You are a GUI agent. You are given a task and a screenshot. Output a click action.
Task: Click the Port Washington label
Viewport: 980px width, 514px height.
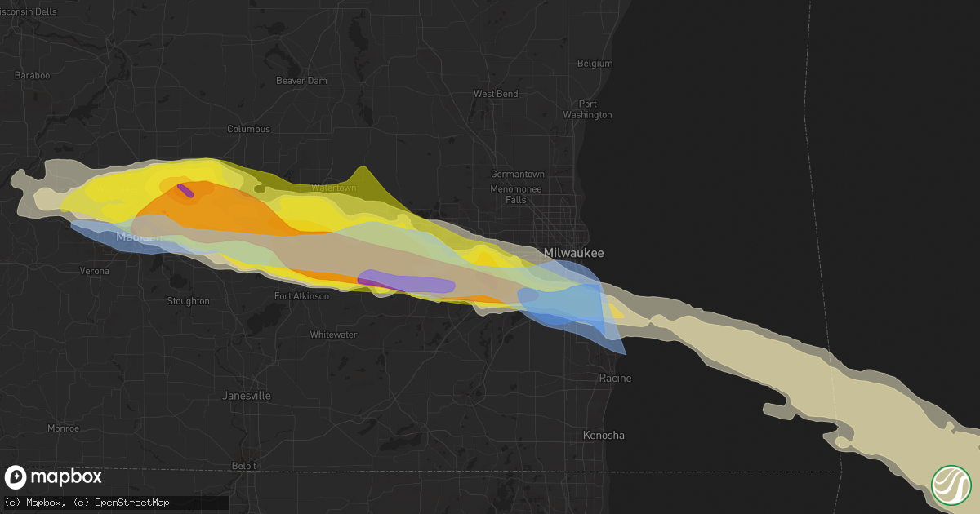pyautogui.click(x=587, y=109)
